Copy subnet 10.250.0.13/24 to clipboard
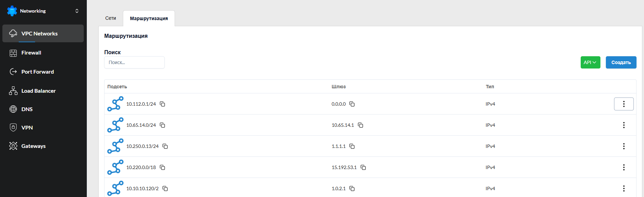644x197 pixels. coord(165,146)
